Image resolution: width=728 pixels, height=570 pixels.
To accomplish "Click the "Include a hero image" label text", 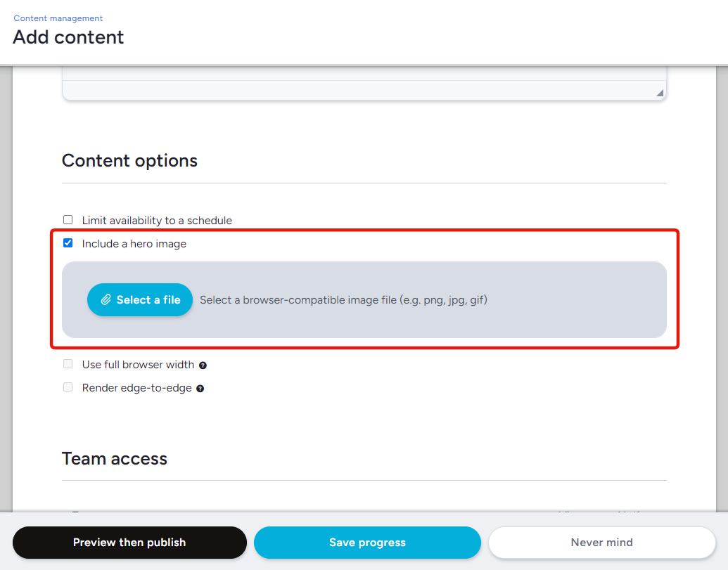I will (x=134, y=244).
